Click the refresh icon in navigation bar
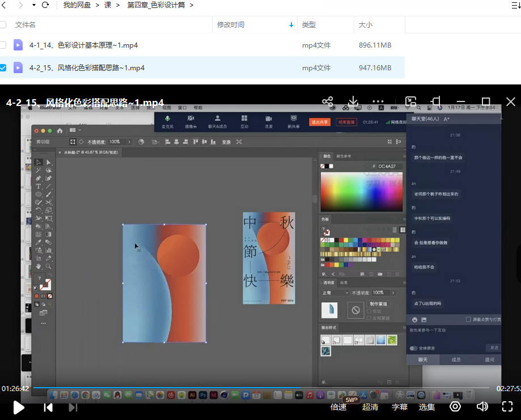Image resolution: width=521 pixels, height=420 pixels. coord(45,5)
